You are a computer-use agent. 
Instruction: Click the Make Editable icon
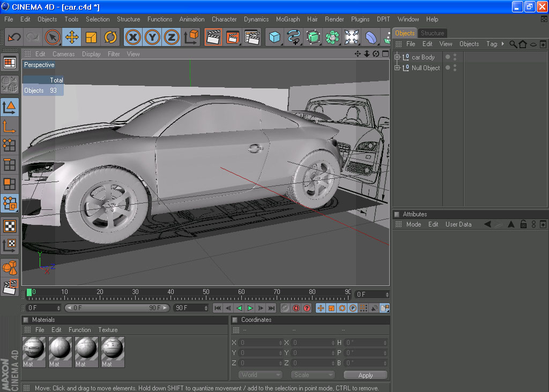[x=10, y=84]
